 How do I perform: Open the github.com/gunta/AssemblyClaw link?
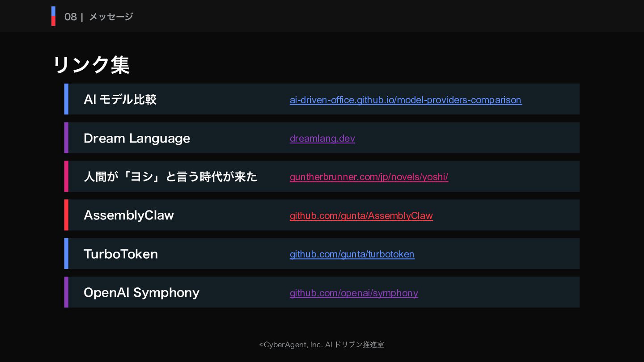pyautogui.click(x=361, y=215)
